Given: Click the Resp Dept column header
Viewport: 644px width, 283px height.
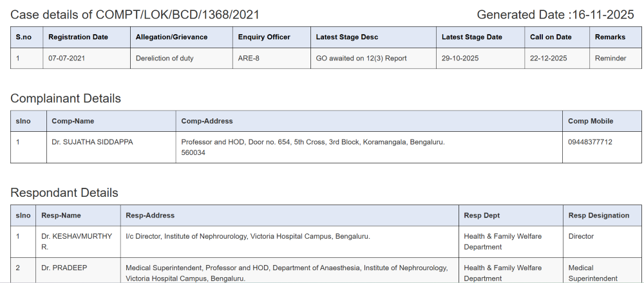Looking at the screenshot, I should 482,215.
